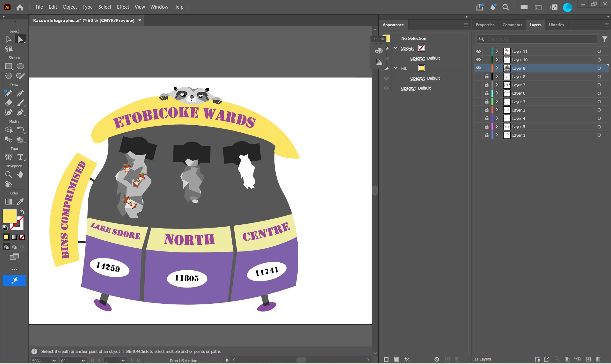Screen dimensions: 611x364
Task: Unlock Layer 6
Action: 487,93
